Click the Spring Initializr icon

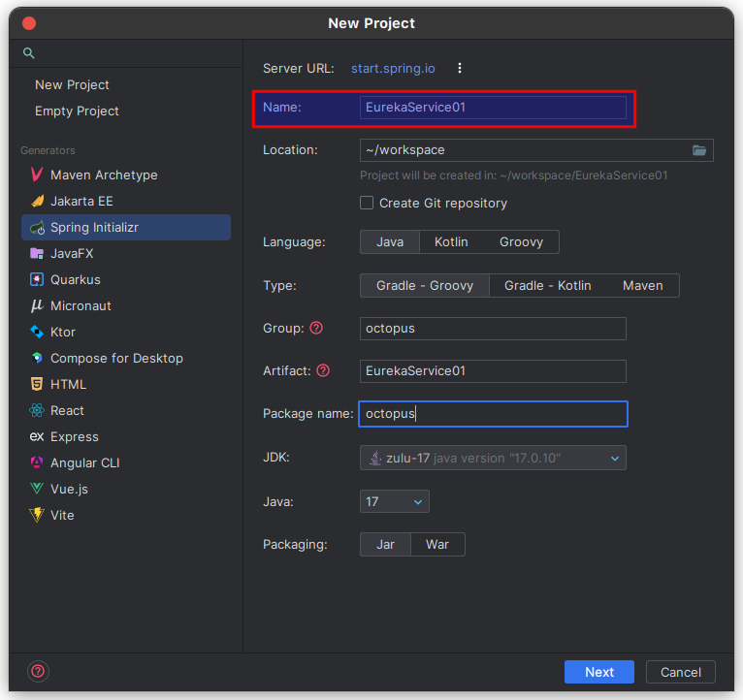click(x=37, y=228)
